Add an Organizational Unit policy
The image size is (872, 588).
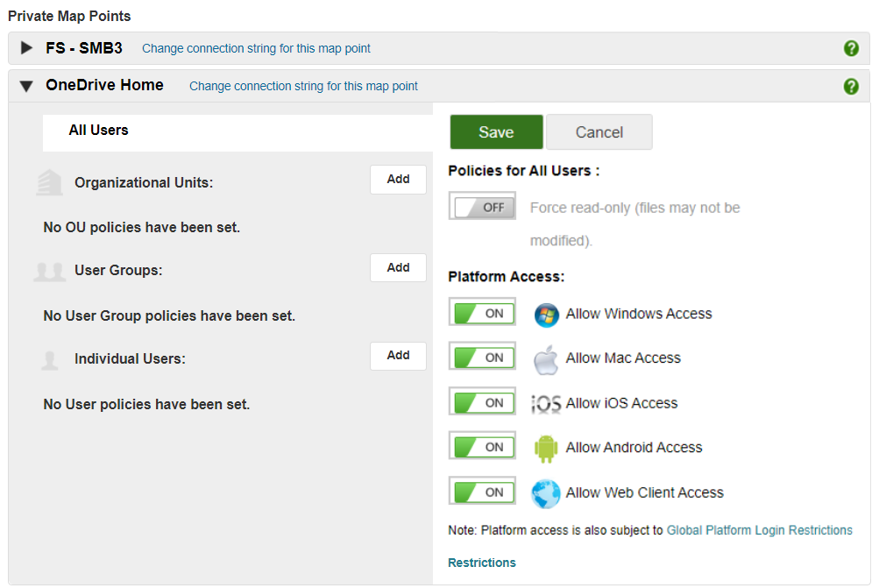(398, 179)
